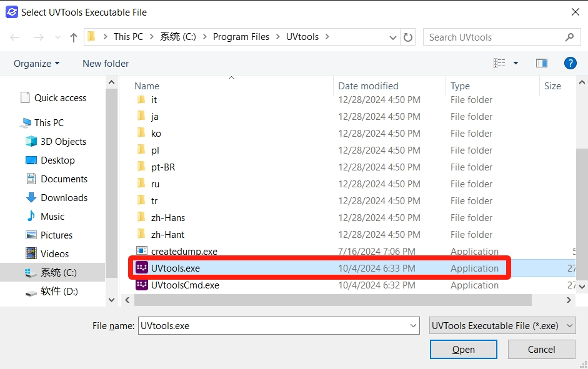This screenshot has width=588, height=369.
Task: Click the horizontal scrollbar of file list
Action: click(x=332, y=300)
